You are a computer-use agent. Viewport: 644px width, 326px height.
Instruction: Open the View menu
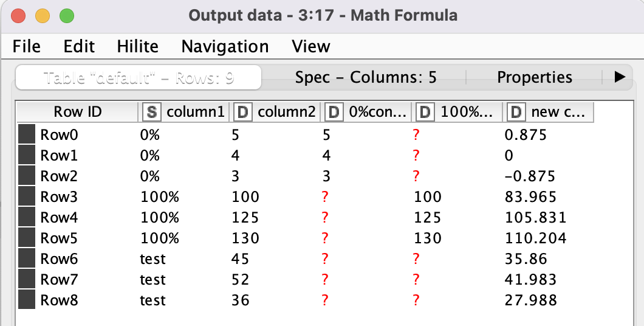tap(311, 47)
